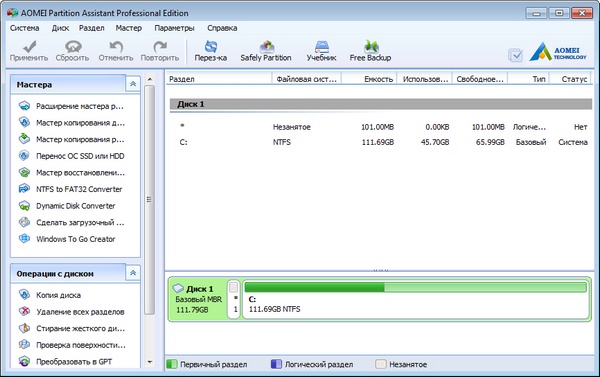Click the Применить (Apply) toolbar icon
This screenshot has height=377, width=600.
click(x=29, y=46)
